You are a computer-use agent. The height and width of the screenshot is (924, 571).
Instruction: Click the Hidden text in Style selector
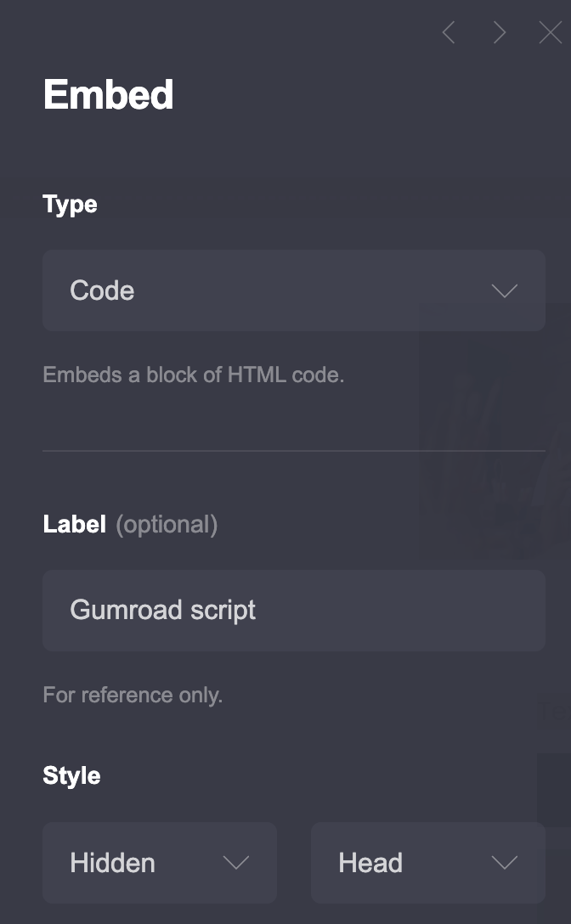112,863
